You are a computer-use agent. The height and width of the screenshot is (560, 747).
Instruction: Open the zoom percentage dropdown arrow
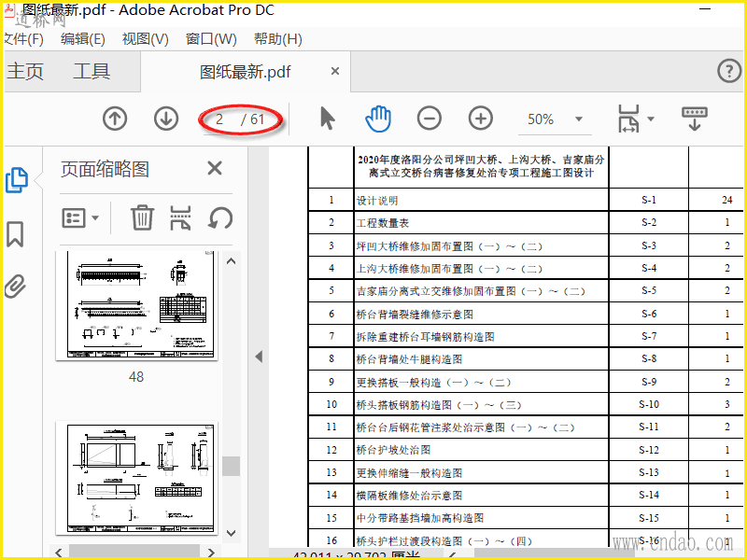coord(579,119)
